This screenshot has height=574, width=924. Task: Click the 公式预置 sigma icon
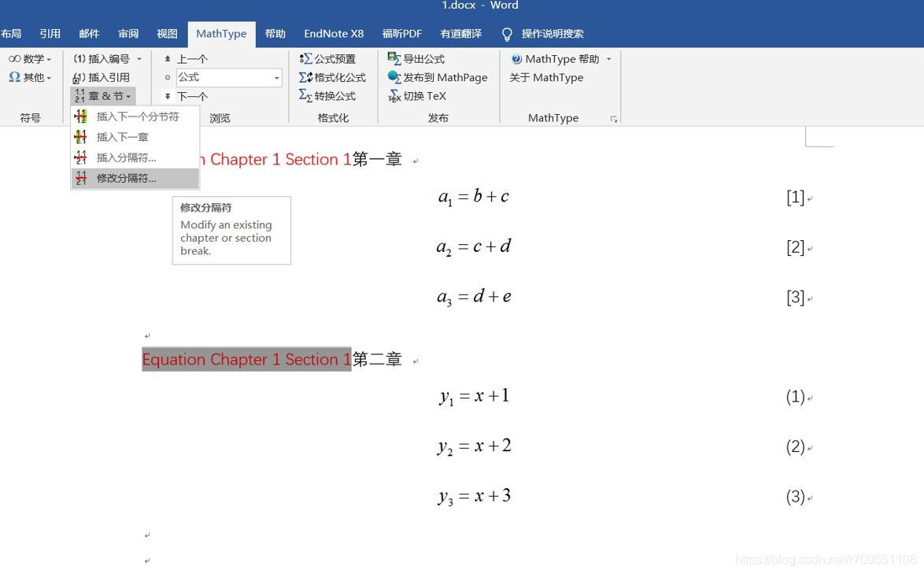305,59
